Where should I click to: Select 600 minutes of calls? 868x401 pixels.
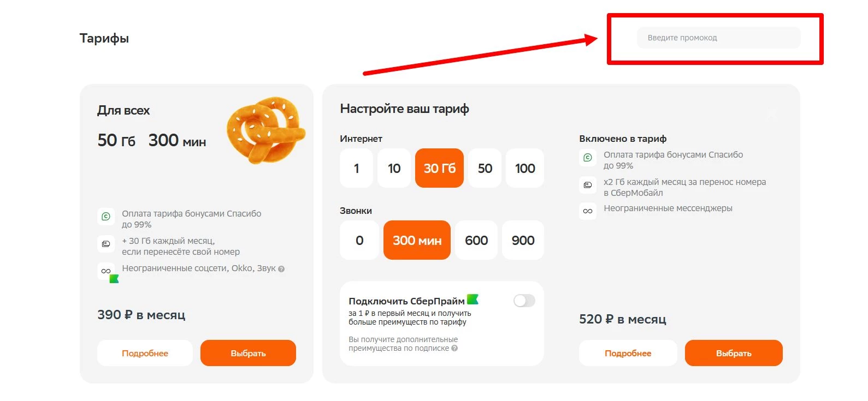tap(475, 240)
